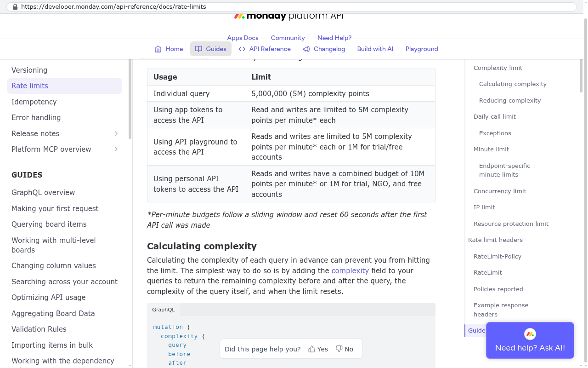Jump to Complexity limit section
Image resolution: width=588 pixels, height=368 pixels.
498,68
